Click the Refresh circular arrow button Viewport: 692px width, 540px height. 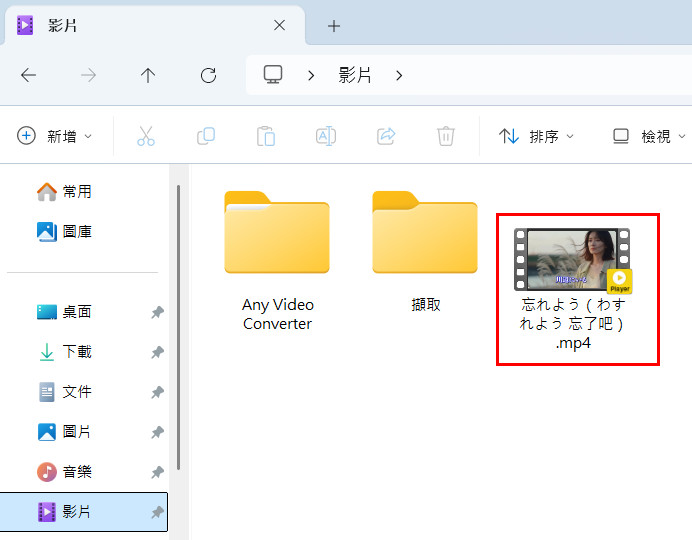pyautogui.click(x=208, y=75)
